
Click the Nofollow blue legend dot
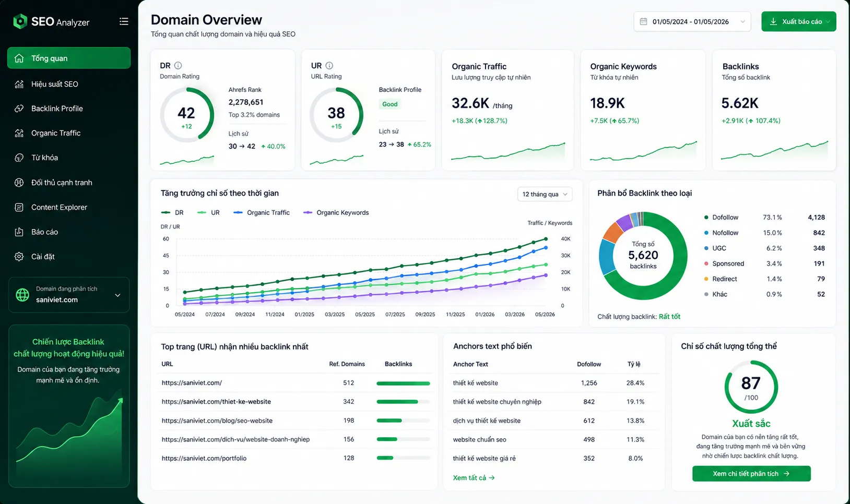pyautogui.click(x=706, y=233)
